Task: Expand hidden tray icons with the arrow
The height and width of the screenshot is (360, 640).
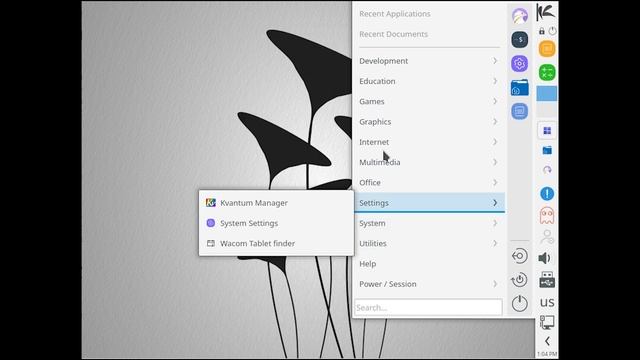Action: (547, 341)
